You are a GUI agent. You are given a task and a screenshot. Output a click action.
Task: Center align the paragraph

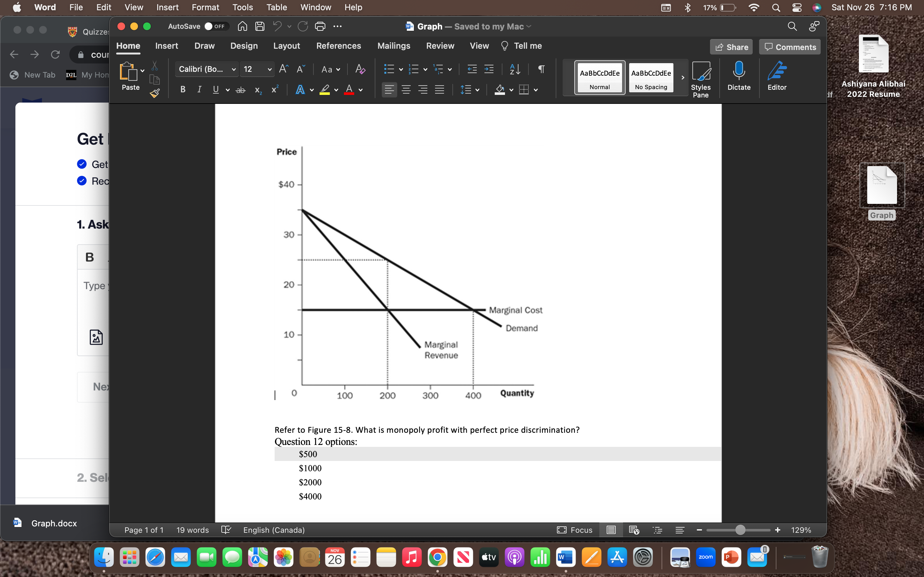pos(406,90)
